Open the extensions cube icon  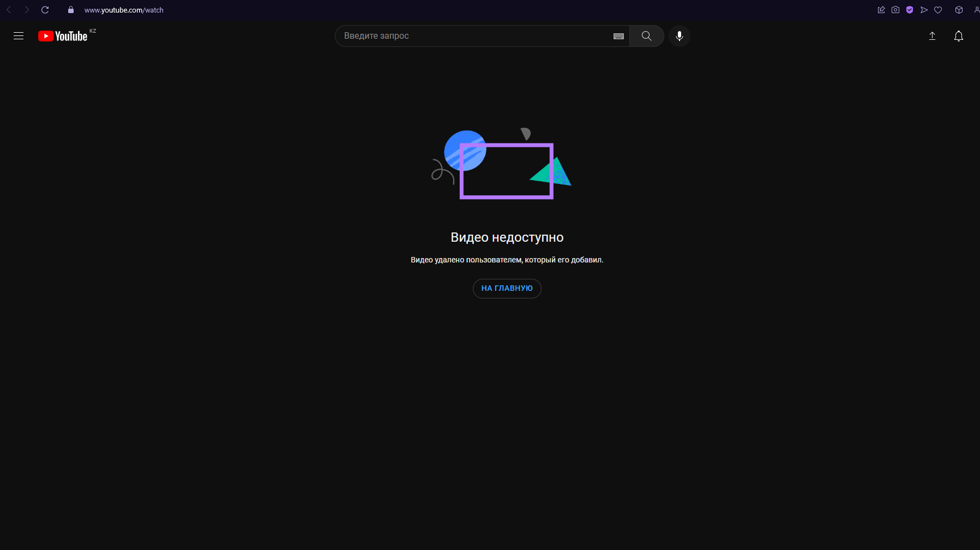tap(959, 10)
